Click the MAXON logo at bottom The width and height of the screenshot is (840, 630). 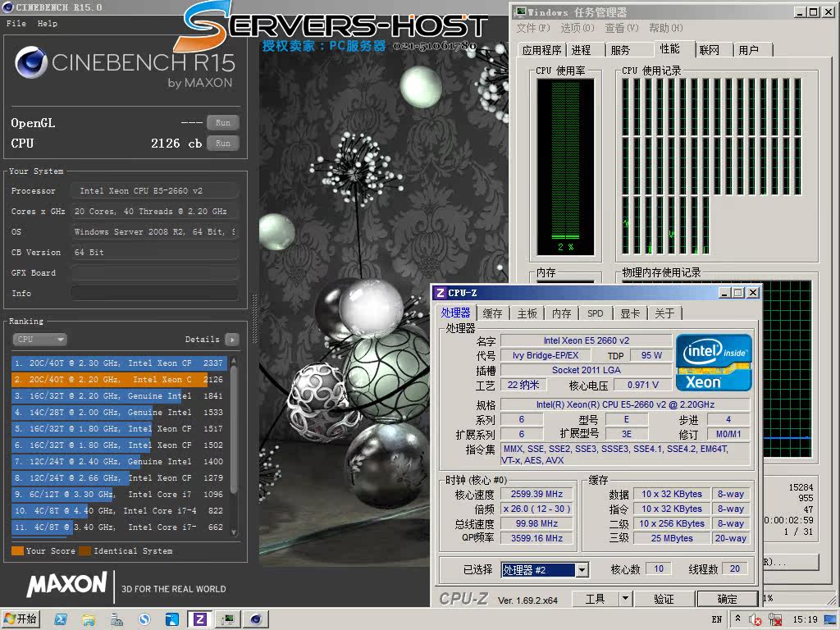[x=67, y=585]
